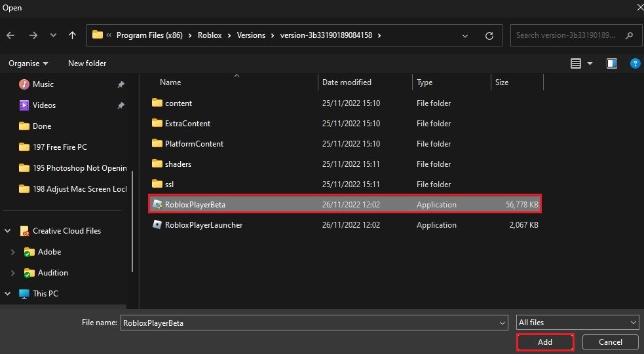Click the Roblox breadcrumb in the path

(x=210, y=35)
